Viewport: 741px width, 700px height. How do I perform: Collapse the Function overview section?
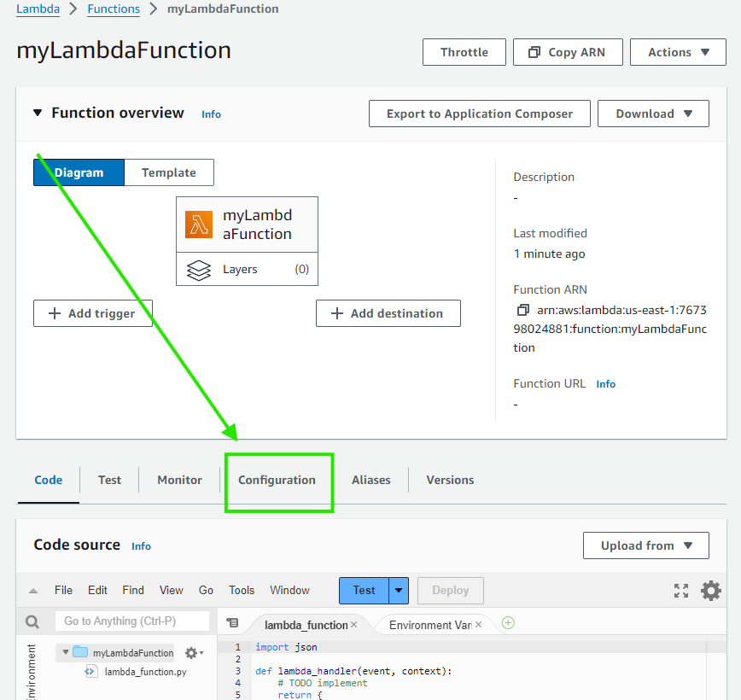(38, 113)
